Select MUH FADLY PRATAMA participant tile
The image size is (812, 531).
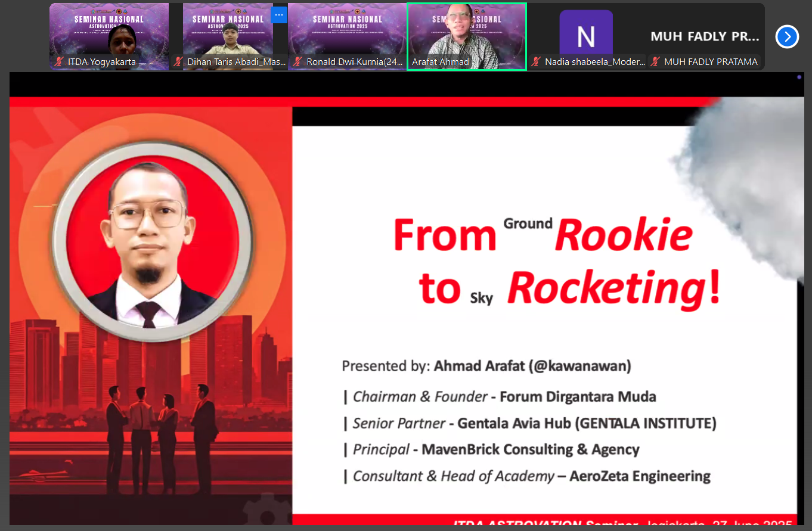705,36
